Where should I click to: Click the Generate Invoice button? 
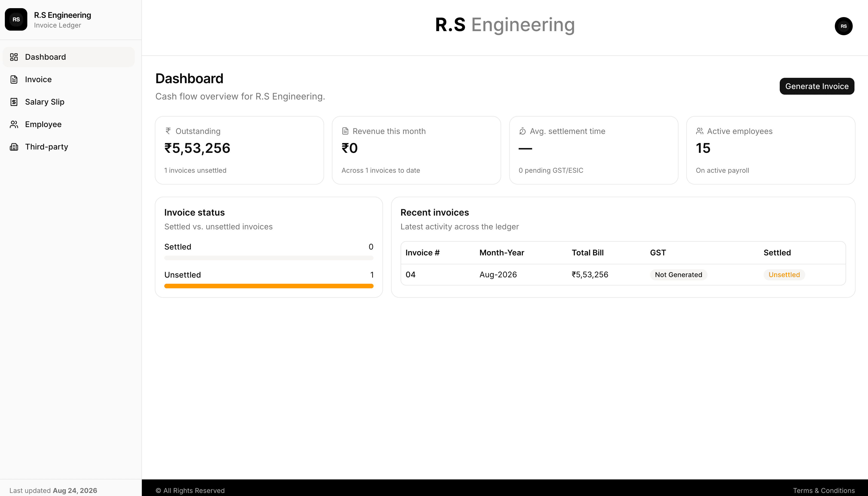[816, 86]
